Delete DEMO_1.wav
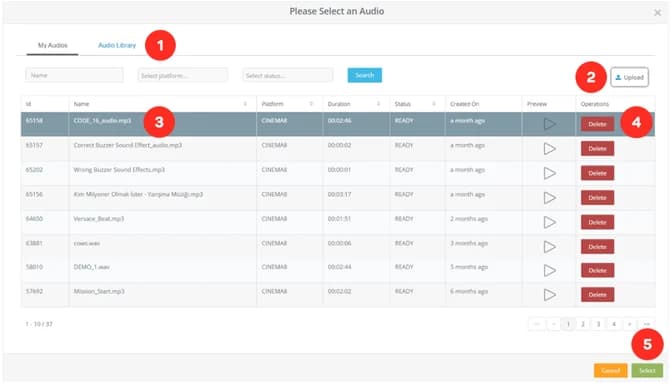The height and width of the screenshot is (385, 670). click(597, 270)
